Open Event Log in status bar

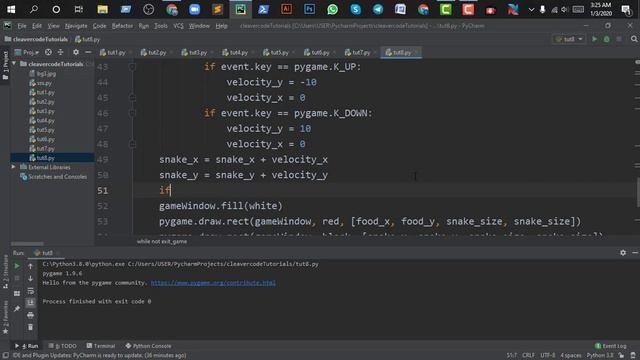coord(610,346)
